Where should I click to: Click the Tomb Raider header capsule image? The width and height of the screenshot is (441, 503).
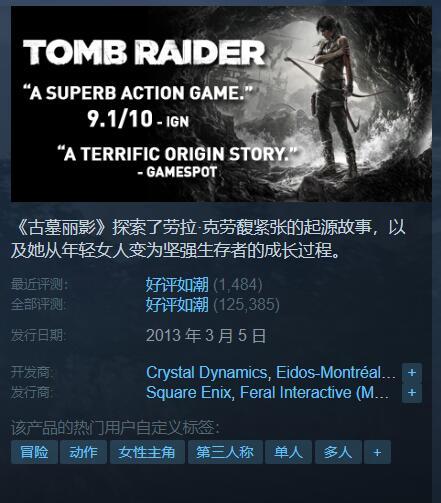pyautogui.click(x=221, y=104)
